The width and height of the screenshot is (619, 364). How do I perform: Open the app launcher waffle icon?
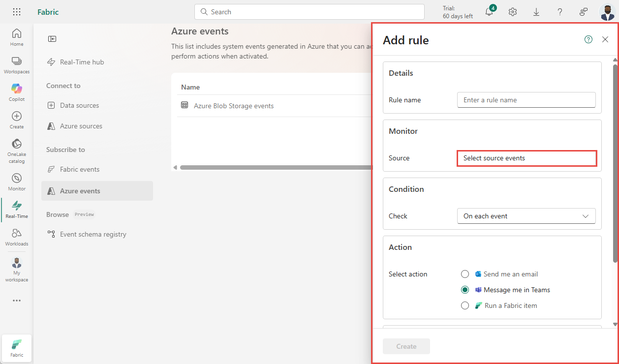[x=17, y=12]
